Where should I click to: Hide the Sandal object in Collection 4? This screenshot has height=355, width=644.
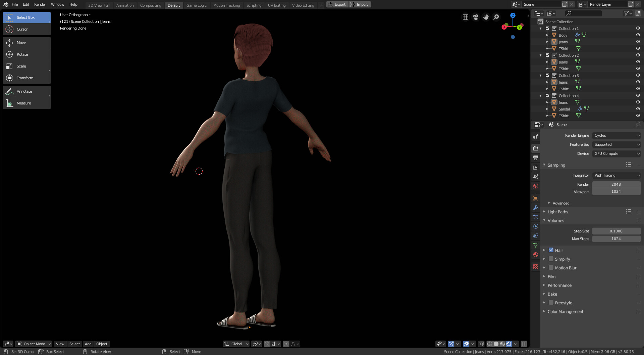638,108
